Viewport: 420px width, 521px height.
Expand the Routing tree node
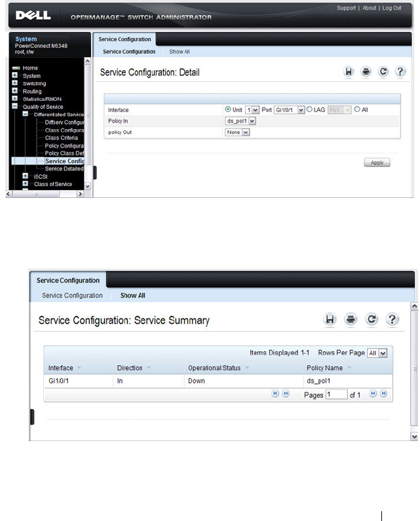14,90
